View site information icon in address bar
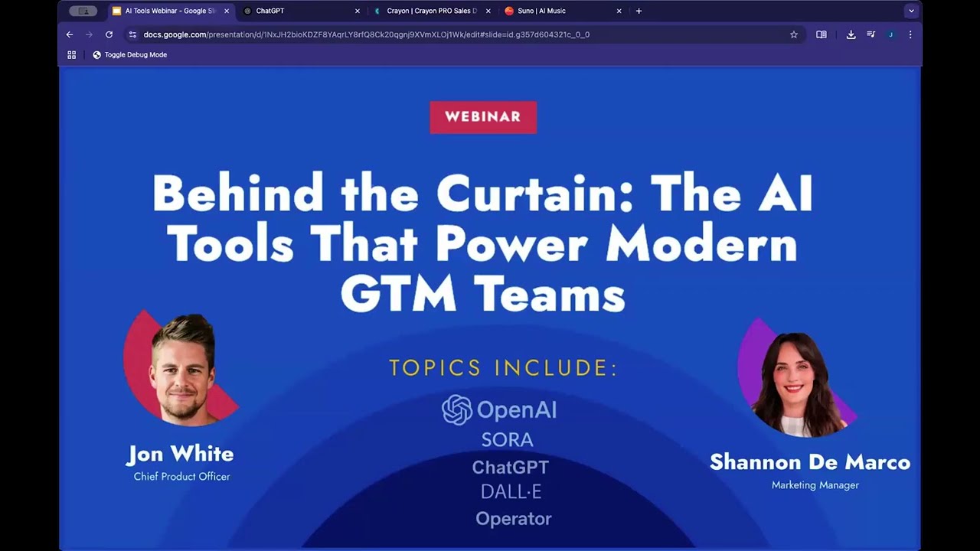 (x=132, y=34)
